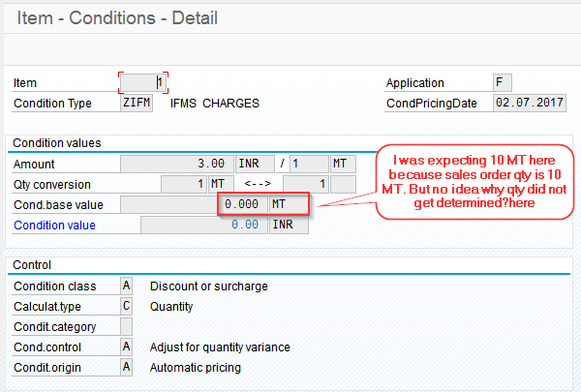Click the INR currency field beside Amount
The height and width of the screenshot is (392, 581).
pos(255,164)
